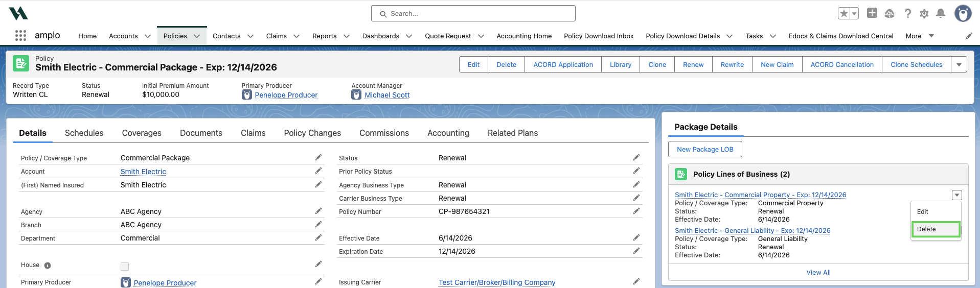Open the Smith Electric account link
980x288 pixels.
pos(143,172)
